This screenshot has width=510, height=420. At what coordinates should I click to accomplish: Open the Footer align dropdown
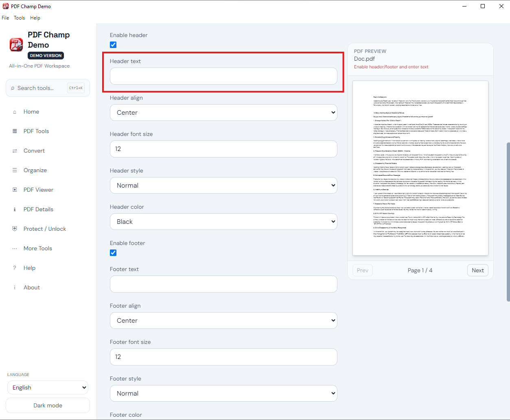(223, 320)
